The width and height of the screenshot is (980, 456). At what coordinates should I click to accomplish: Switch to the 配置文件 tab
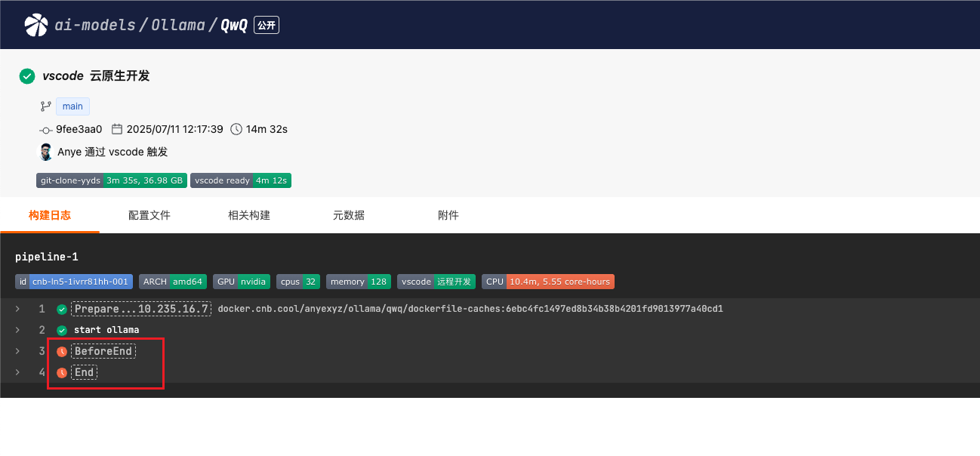[149, 215]
